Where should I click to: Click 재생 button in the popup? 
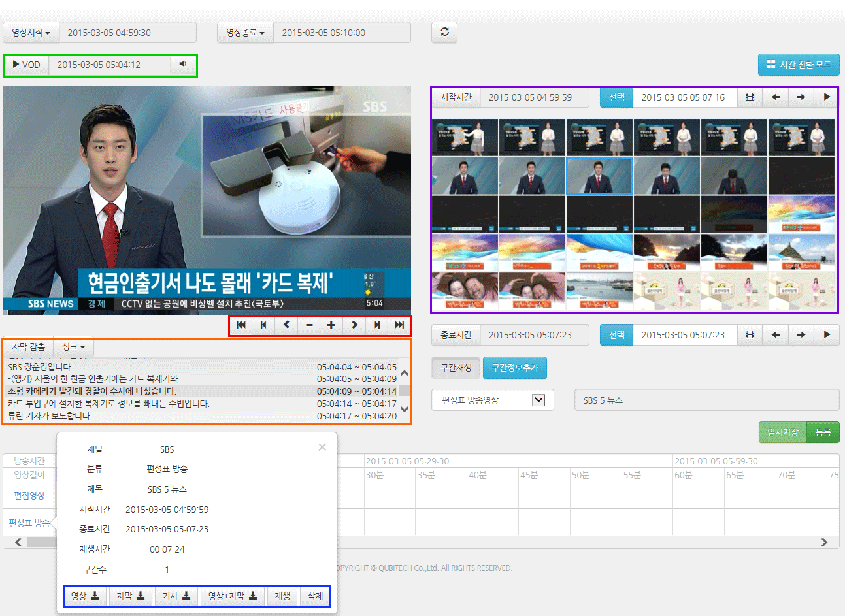point(282,596)
